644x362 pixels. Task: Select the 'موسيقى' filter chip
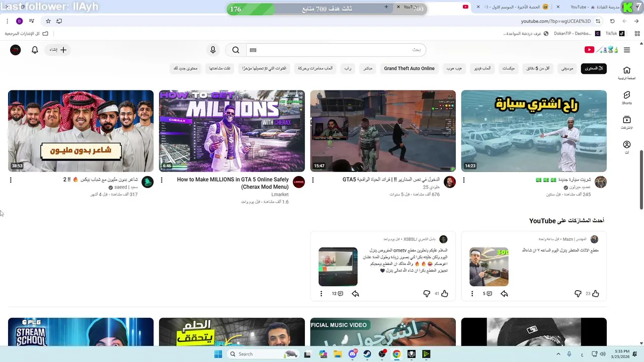click(568, 68)
